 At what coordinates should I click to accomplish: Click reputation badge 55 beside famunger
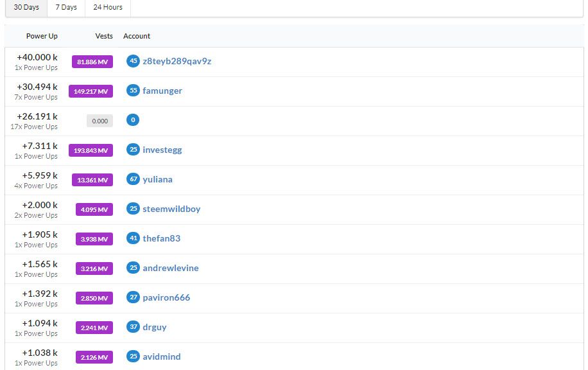pyautogui.click(x=133, y=91)
